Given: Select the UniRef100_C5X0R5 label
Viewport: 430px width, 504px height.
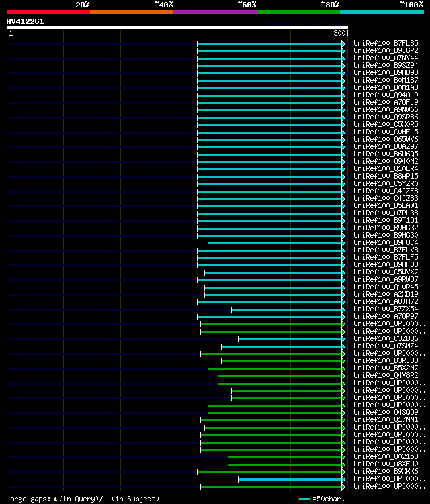Looking at the screenshot, I should tap(386, 124).
